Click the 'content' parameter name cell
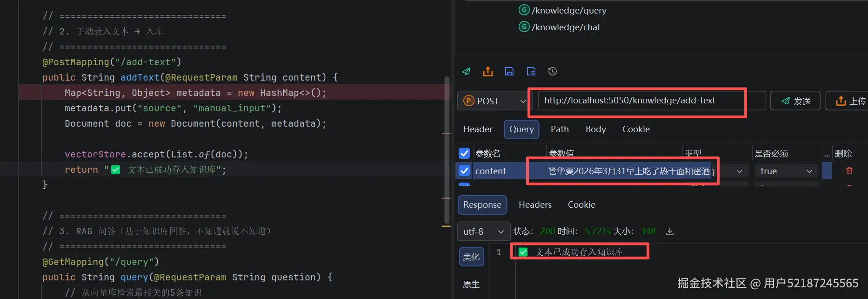Image resolution: width=868 pixels, height=299 pixels. (x=509, y=171)
